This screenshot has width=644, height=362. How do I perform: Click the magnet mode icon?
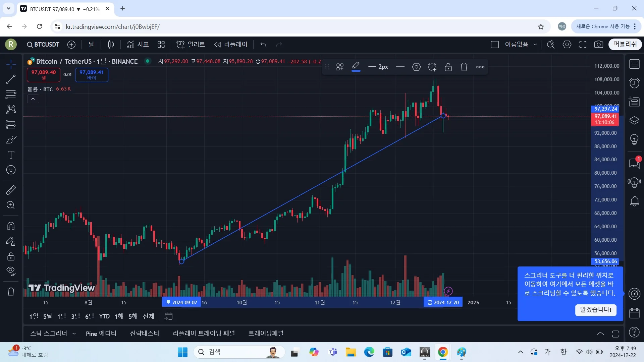click(x=11, y=226)
